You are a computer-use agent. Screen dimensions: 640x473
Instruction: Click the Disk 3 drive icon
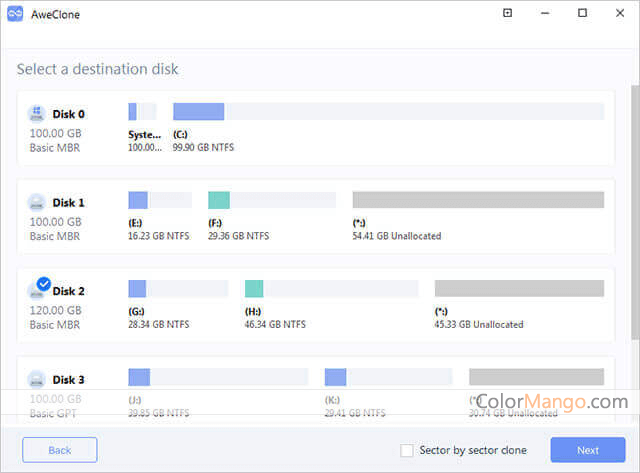click(37, 380)
